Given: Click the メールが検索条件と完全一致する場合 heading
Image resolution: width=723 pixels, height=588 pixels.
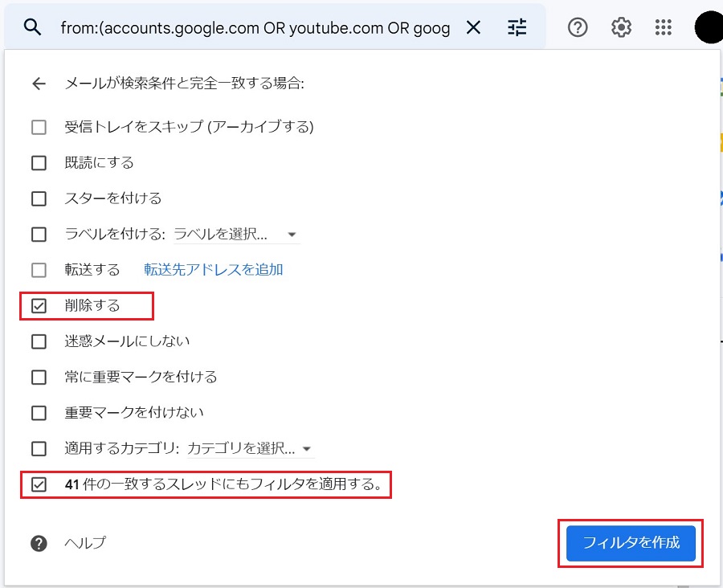Looking at the screenshot, I should pos(185,84).
